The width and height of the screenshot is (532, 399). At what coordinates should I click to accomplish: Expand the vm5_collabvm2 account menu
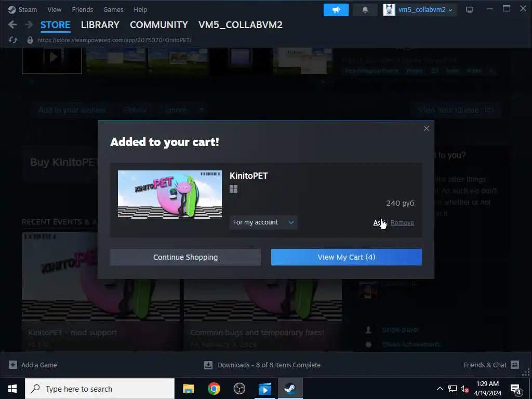tap(425, 10)
